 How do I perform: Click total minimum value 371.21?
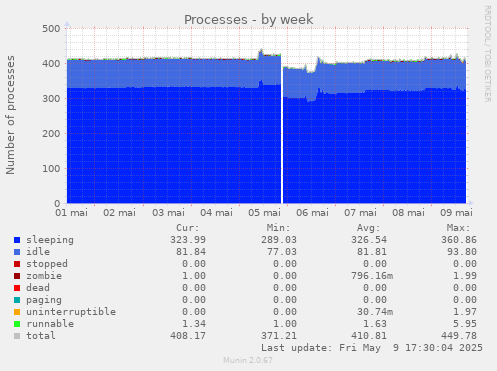point(279,336)
